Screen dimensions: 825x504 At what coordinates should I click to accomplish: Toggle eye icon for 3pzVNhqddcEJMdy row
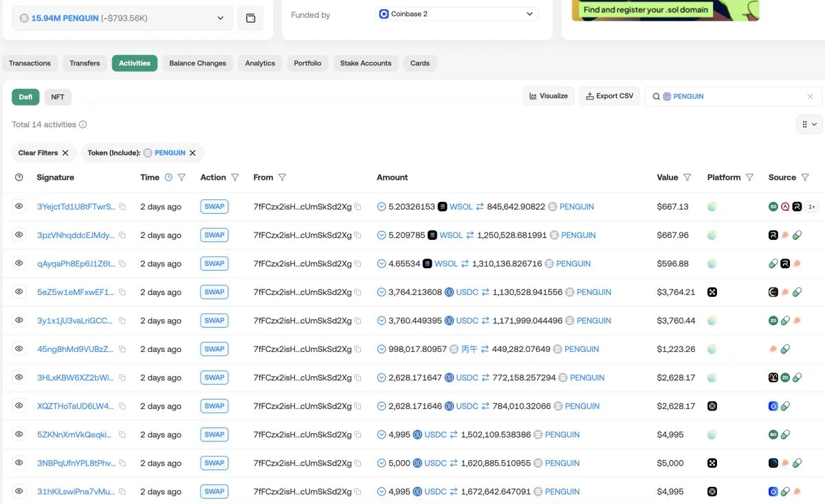click(19, 235)
